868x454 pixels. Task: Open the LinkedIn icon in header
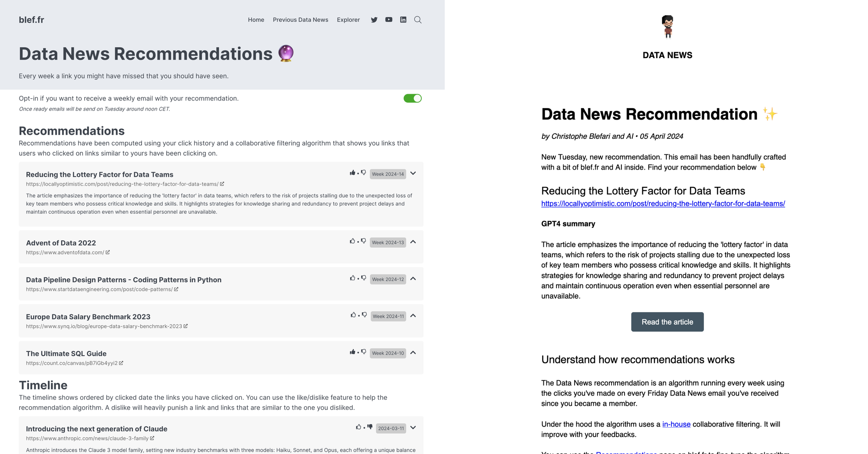click(x=403, y=20)
